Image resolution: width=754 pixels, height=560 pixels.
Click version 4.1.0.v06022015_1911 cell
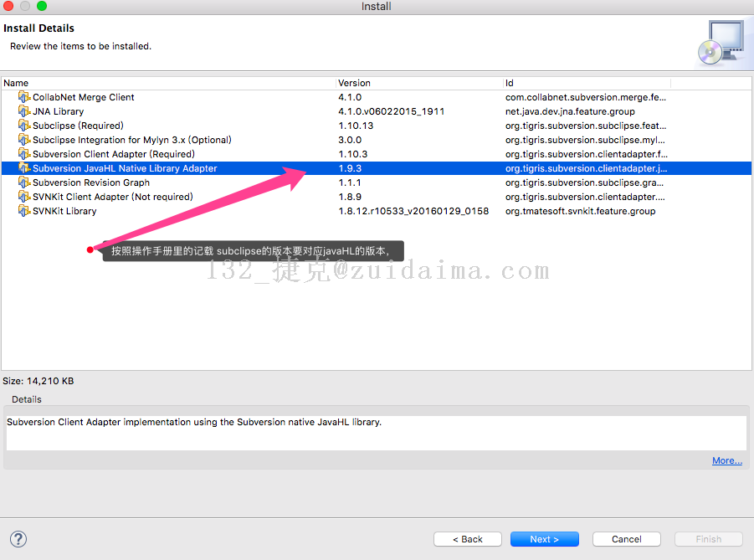point(391,111)
